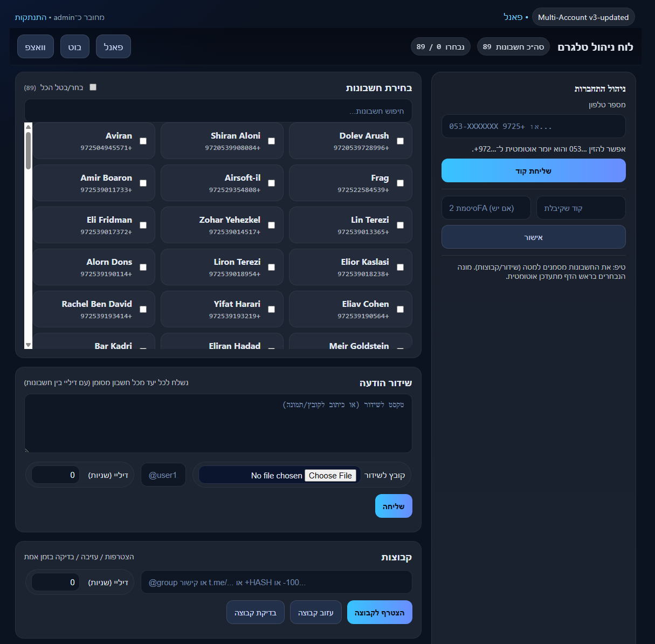Click the group link input field

276,583
